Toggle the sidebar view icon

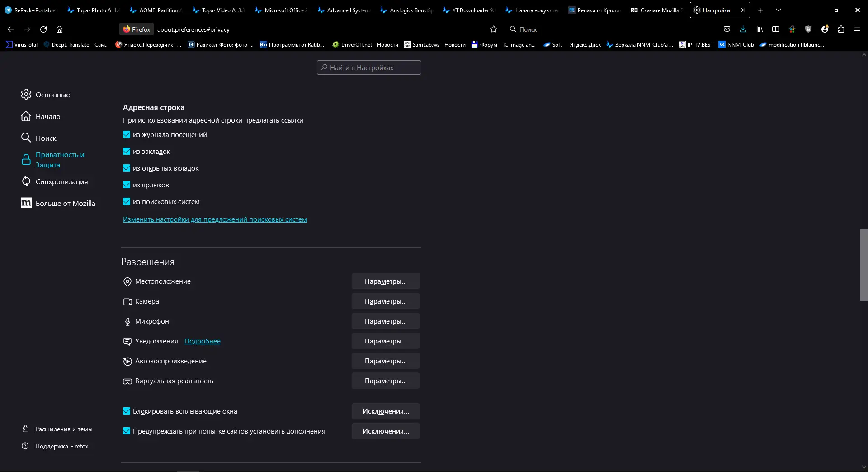point(776,29)
